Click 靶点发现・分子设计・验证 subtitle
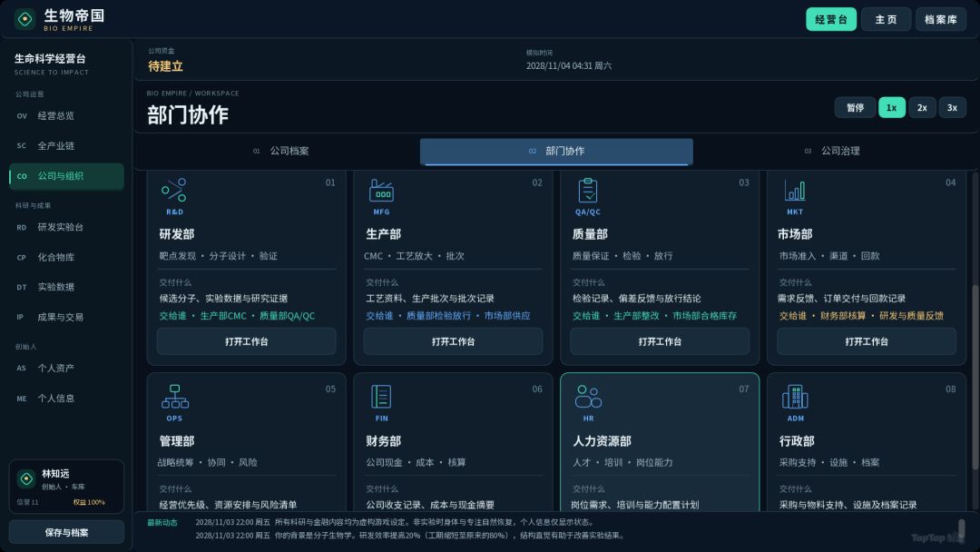The image size is (980, 552). 218,256
